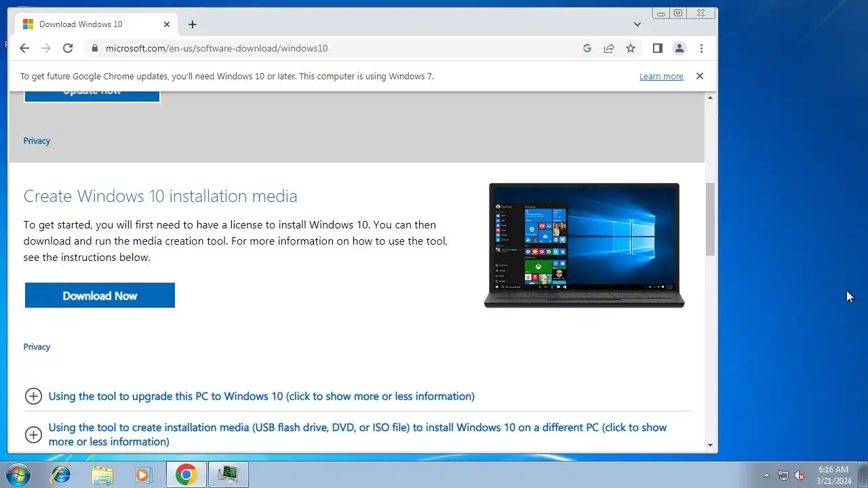
Task: Close the Download Windows 10 tab
Action: (167, 24)
